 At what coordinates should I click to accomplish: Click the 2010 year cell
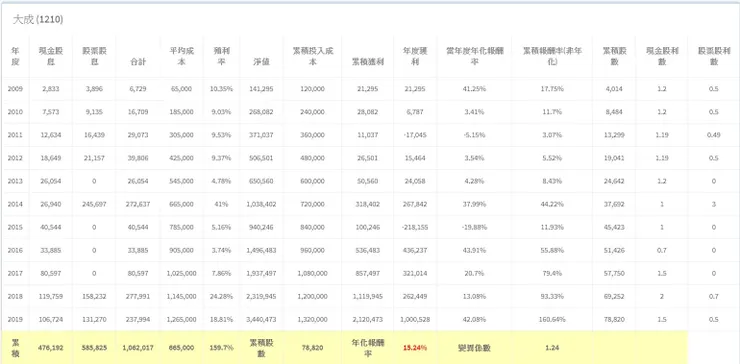click(16, 112)
